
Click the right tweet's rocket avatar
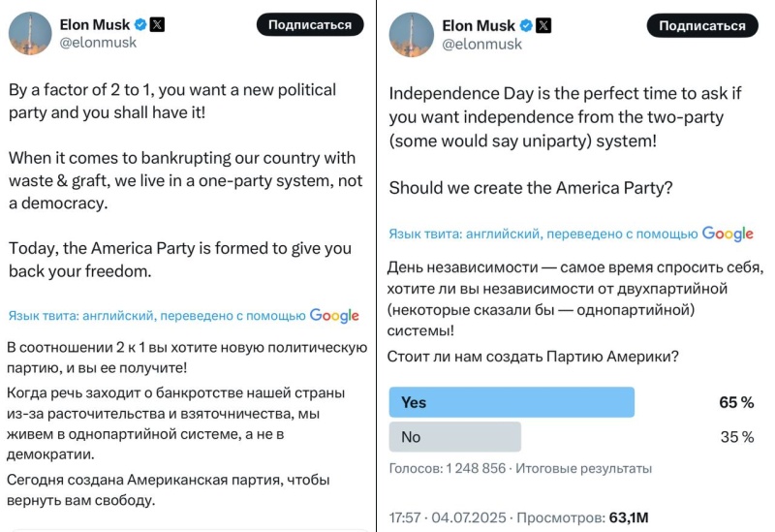410,34
